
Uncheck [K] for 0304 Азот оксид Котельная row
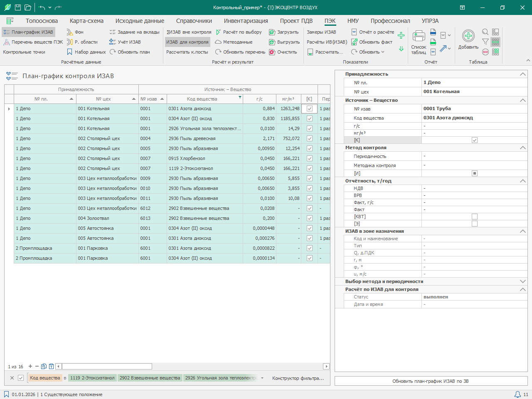(x=309, y=118)
